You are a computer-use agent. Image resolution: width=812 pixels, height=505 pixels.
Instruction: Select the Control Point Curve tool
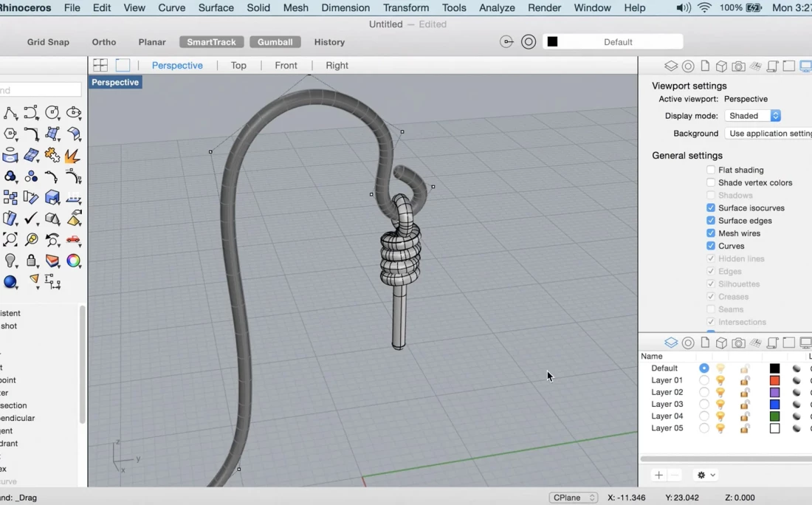click(31, 112)
